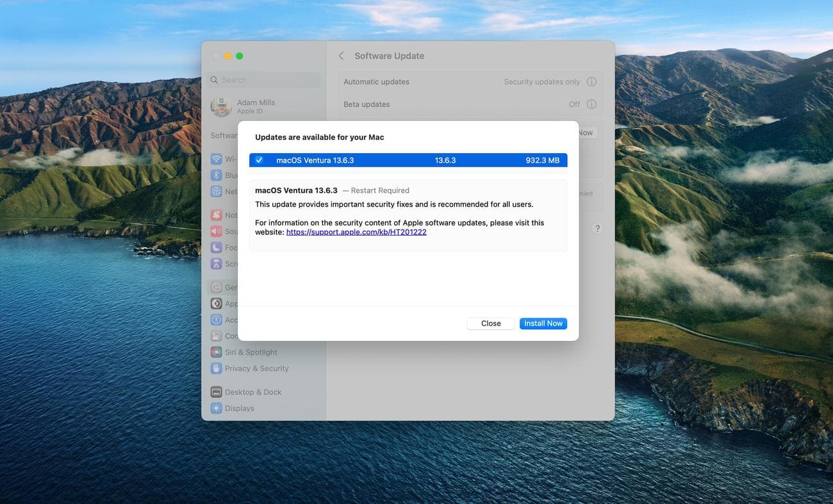Click the Beta updates info button

(591, 104)
